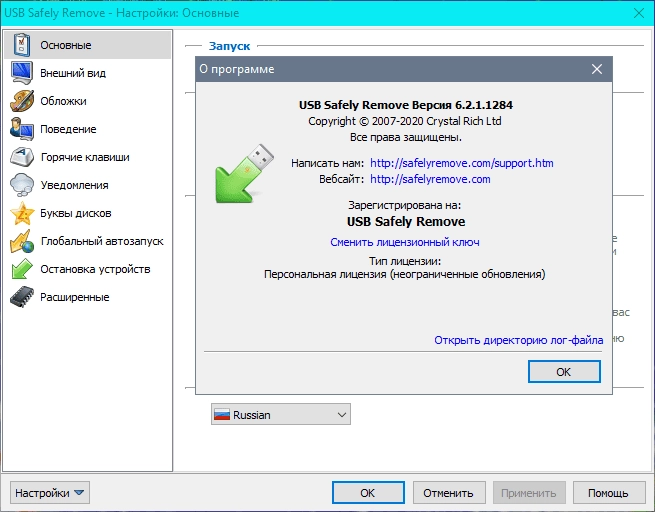Screen dimensions: 655x512
Task: Select Буквы дисков section
Action: click(88, 213)
